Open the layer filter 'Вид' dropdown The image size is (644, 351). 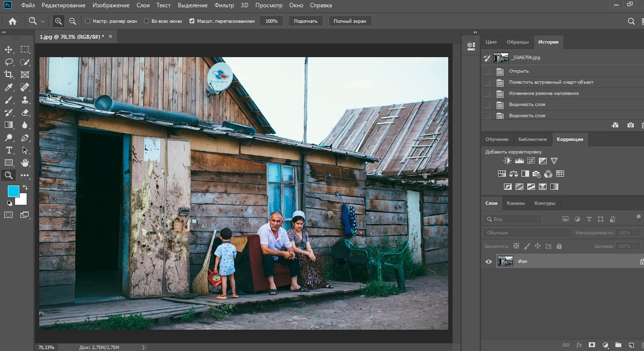coord(512,219)
